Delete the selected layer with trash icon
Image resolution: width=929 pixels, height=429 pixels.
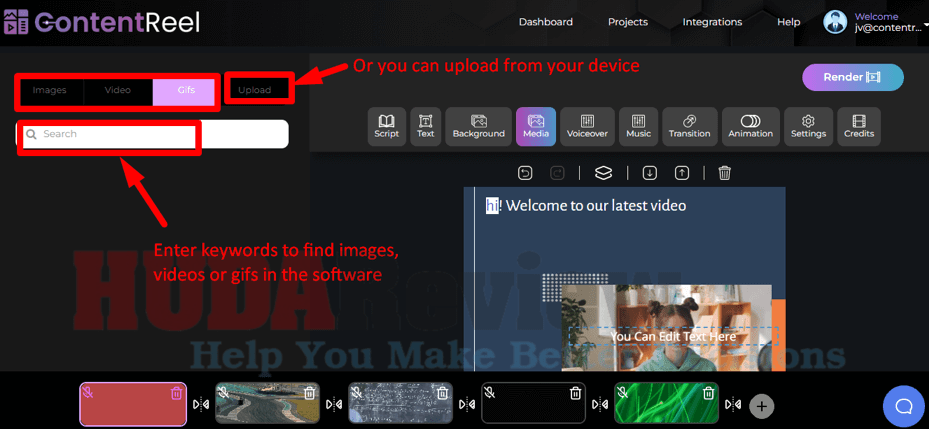[x=725, y=173]
